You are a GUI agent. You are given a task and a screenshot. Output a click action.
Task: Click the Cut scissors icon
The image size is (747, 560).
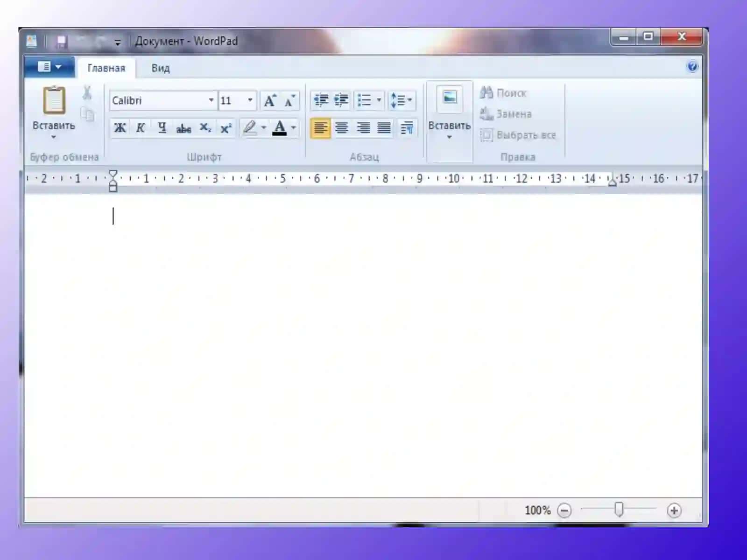[x=87, y=92]
